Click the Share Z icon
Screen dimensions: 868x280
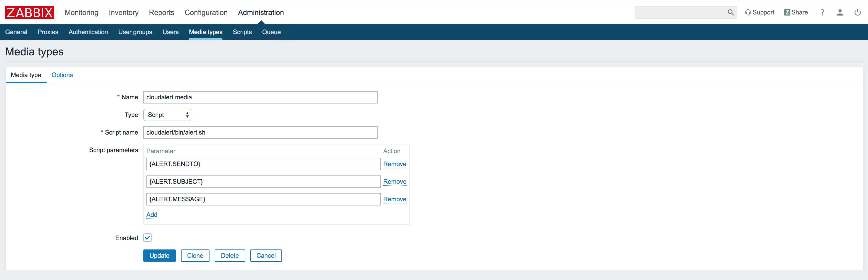pos(787,12)
